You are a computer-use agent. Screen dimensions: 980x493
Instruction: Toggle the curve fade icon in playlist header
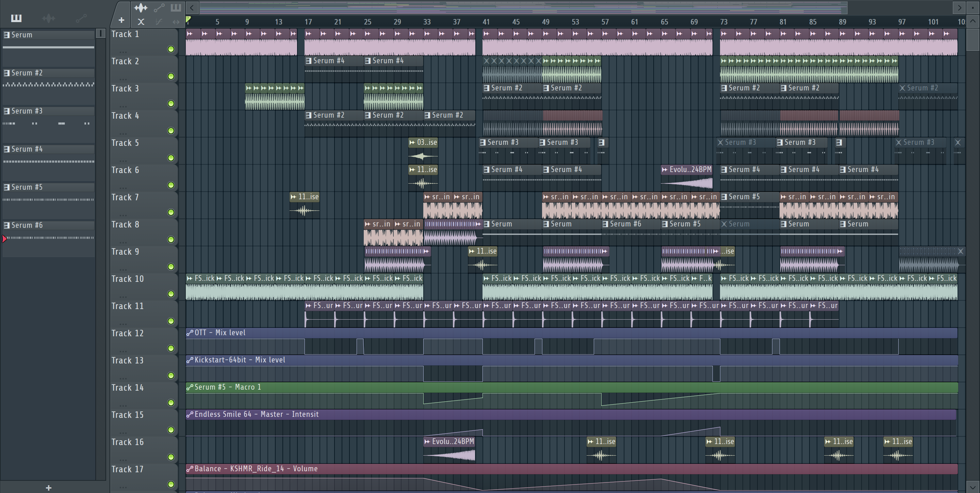[159, 22]
